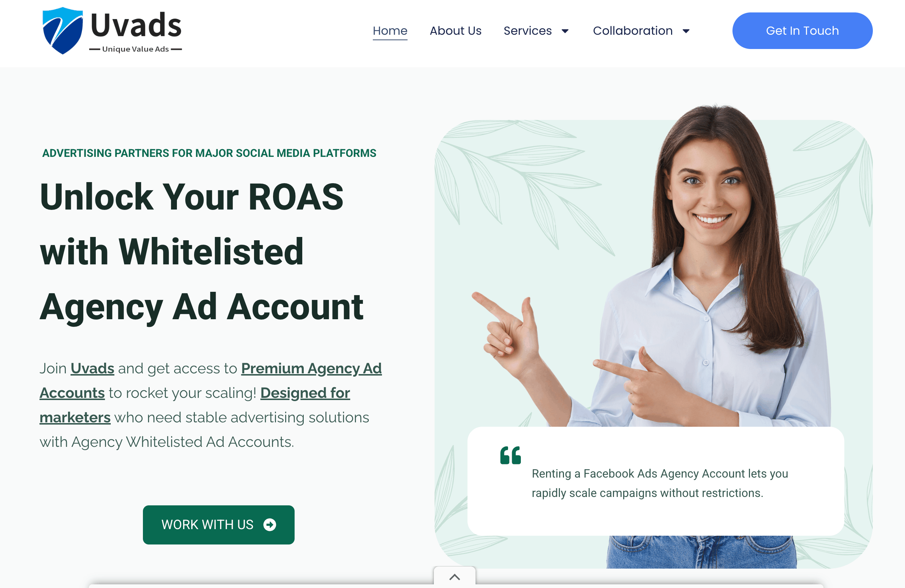905x588 pixels.
Task: Click the WORK WITH US button
Action: click(x=219, y=525)
